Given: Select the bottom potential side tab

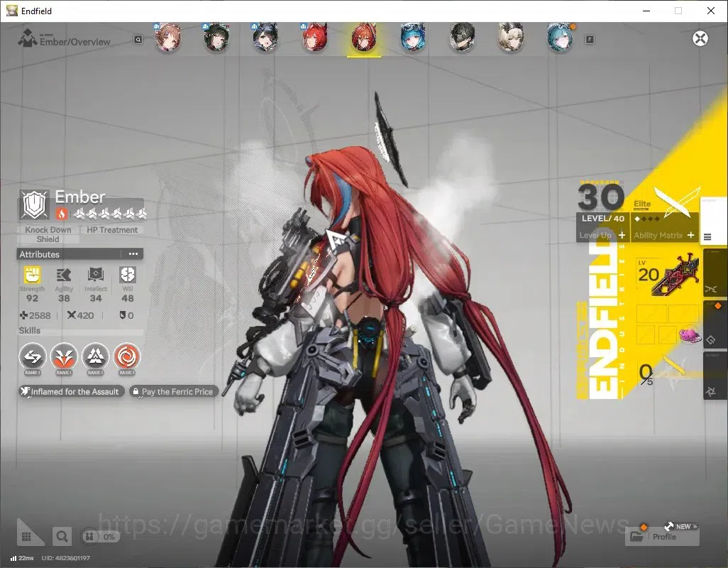Looking at the screenshot, I should point(715,376).
